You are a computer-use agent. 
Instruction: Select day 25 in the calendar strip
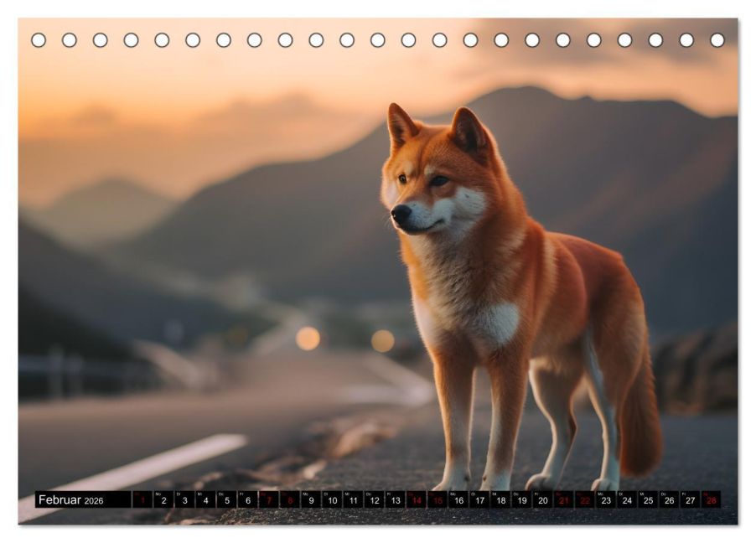click(648, 499)
